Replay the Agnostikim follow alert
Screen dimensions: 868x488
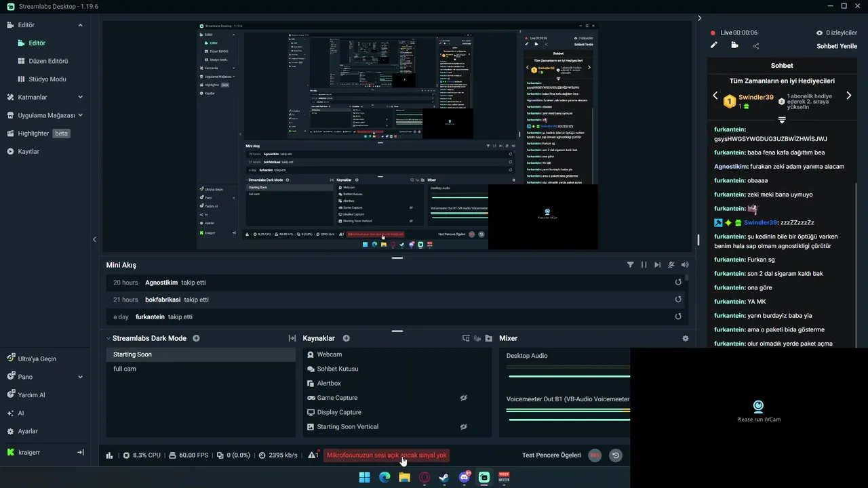678,282
